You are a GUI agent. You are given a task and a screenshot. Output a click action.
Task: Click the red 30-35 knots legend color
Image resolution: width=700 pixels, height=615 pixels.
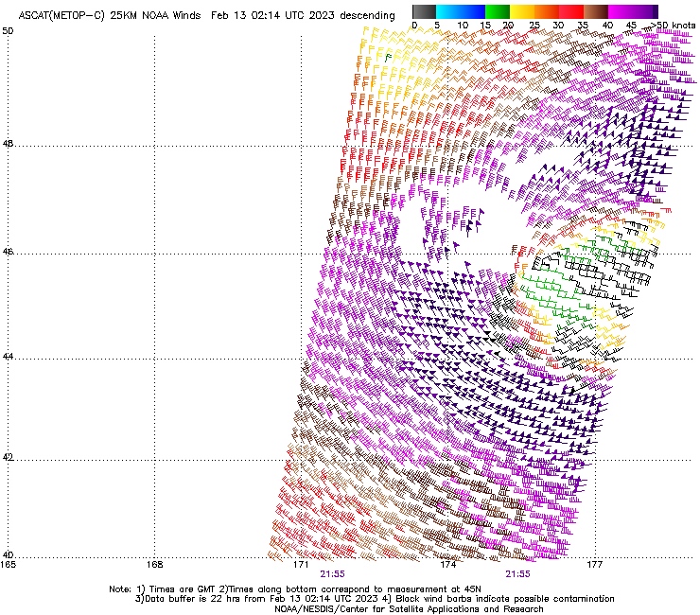tap(571, 11)
